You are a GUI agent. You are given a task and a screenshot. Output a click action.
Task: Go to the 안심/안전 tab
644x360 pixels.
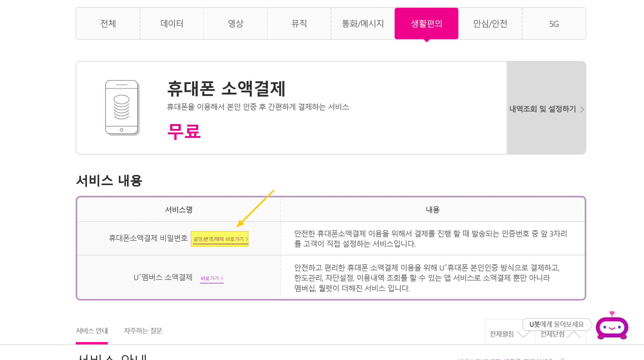490,24
